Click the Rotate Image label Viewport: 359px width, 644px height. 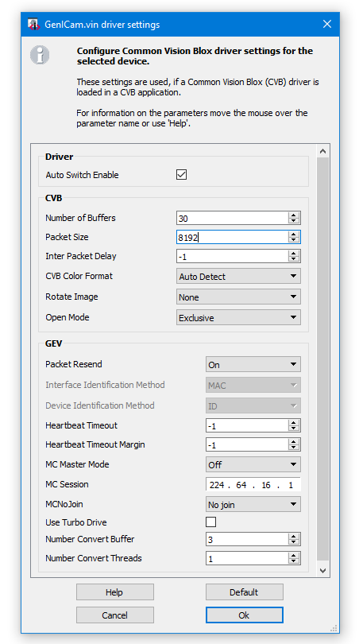click(x=71, y=297)
